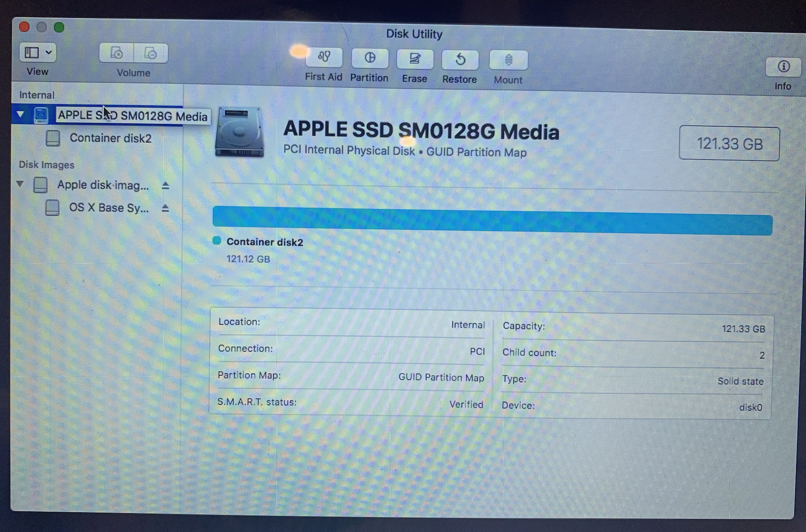Screen dimensions: 806x532
Task: Click the Device disk0 value
Action: click(751, 407)
